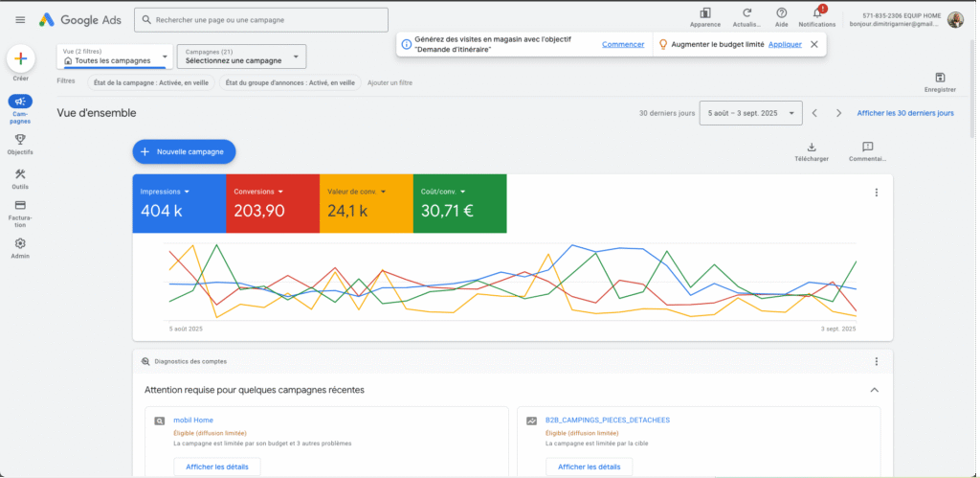
Task: Open the Notifications bell icon
Action: point(816,13)
